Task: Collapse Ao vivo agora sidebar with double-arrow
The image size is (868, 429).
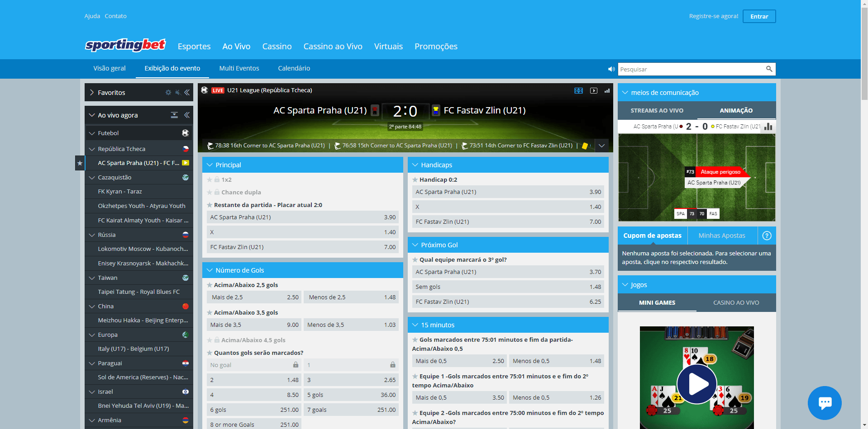Action: pos(187,115)
